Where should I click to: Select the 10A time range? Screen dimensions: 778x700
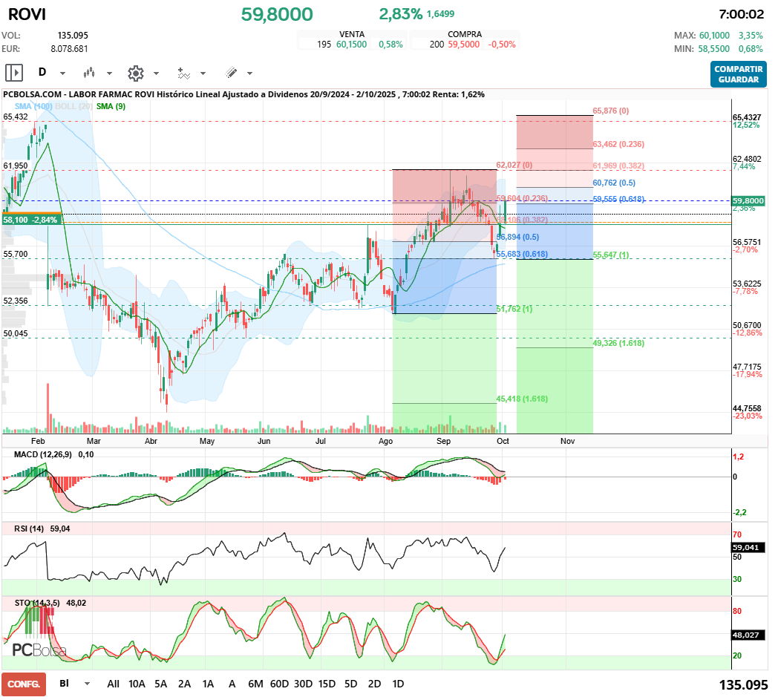pos(137,683)
